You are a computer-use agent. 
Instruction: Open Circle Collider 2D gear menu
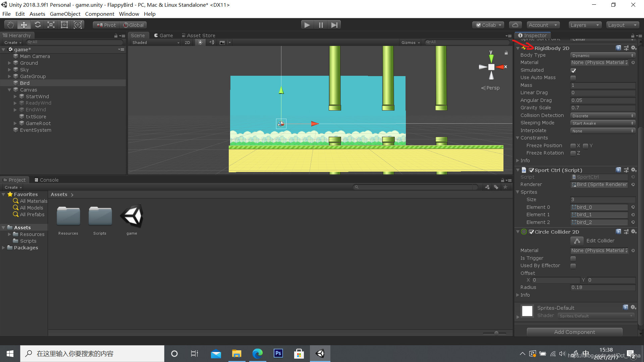click(x=634, y=232)
